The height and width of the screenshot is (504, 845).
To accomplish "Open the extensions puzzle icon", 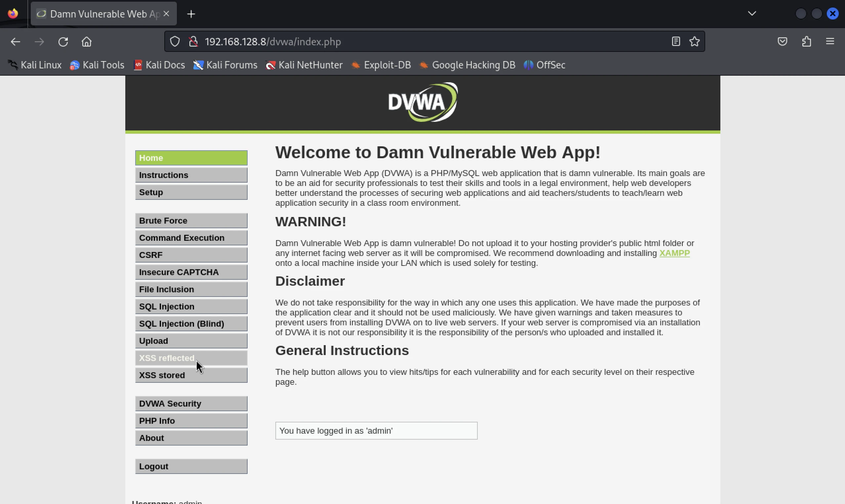I will pos(807,41).
